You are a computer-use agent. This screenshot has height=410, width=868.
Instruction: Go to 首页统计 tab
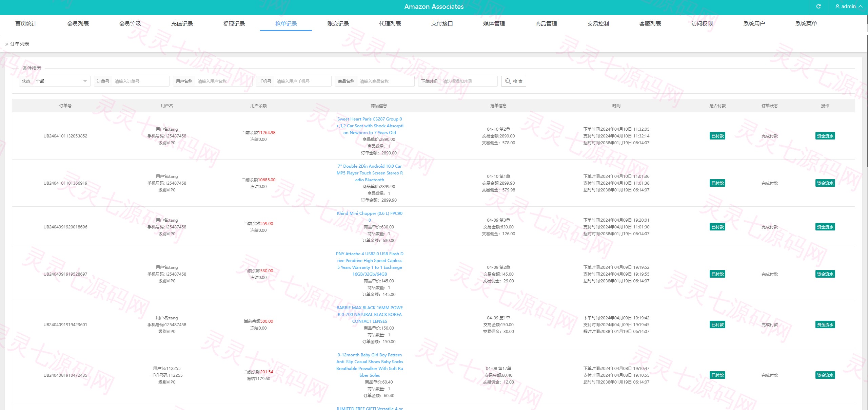[26, 23]
